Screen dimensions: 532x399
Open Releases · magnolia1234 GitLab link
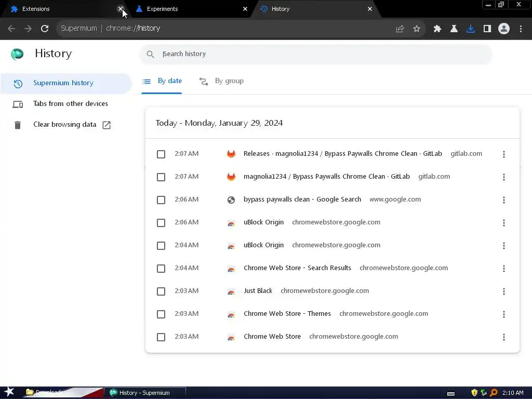(343, 154)
